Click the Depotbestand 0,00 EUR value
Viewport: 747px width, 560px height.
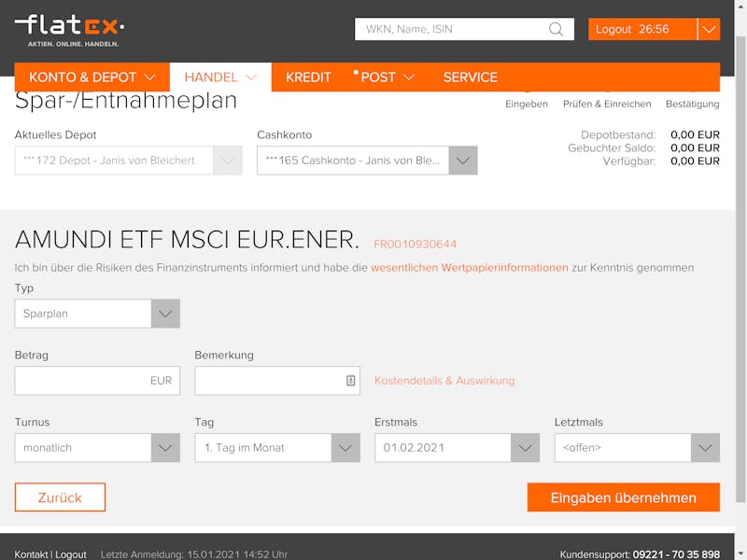(x=695, y=134)
